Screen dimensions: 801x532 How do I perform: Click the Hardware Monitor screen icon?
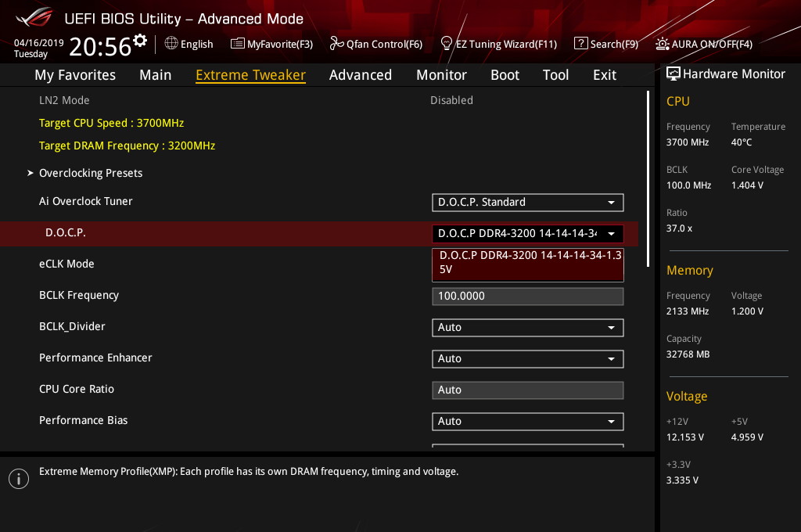[673, 74]
